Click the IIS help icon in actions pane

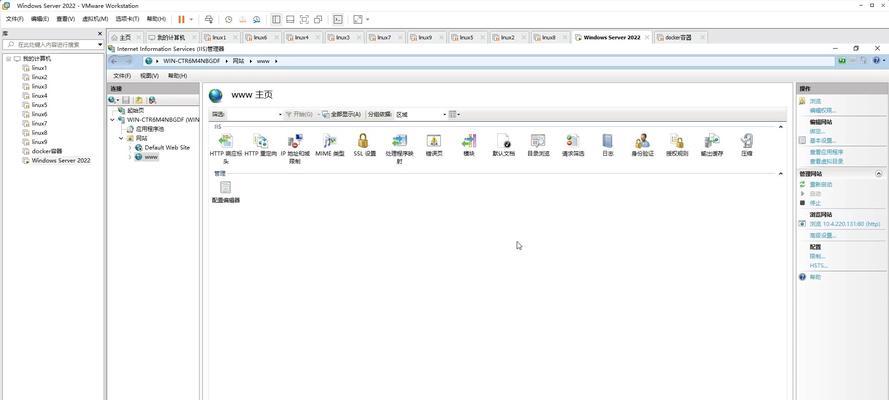click(802, 277)
